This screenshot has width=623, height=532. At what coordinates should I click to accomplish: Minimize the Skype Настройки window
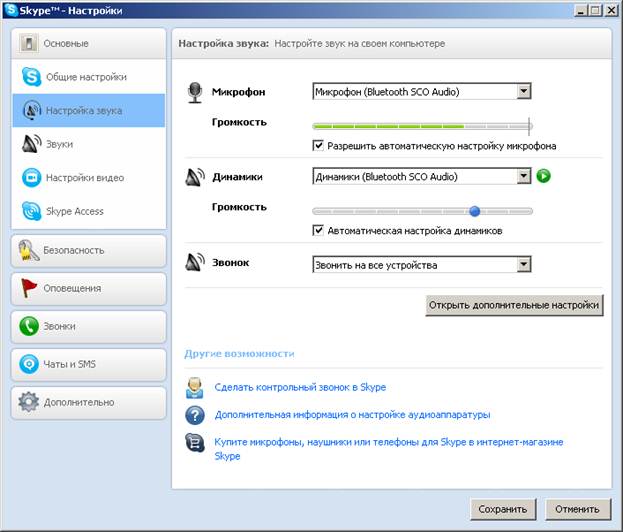(x=581, y=10)
